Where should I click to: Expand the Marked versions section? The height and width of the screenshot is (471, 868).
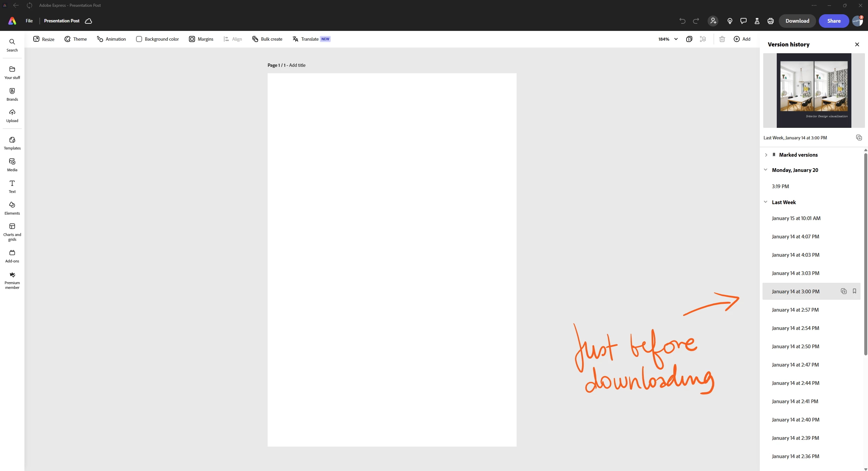pos(766,155)
